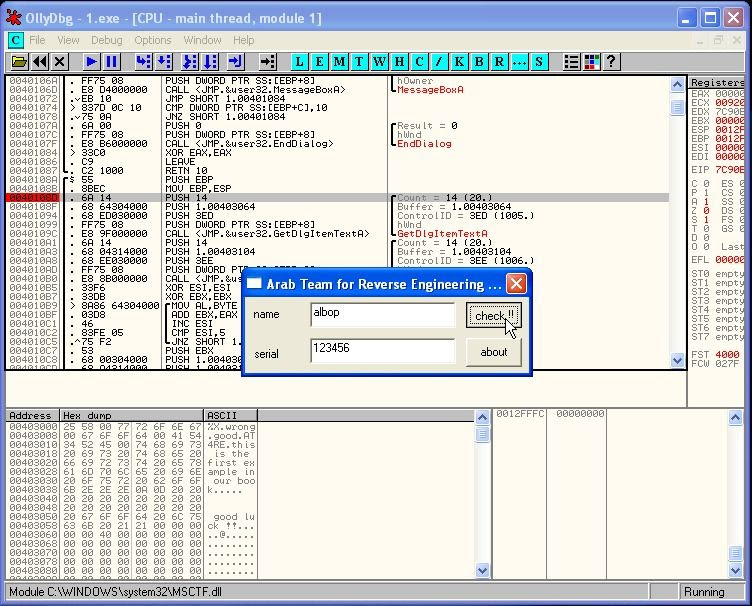Open the File menu
The image size is (752, 606).
coord(37,40)
